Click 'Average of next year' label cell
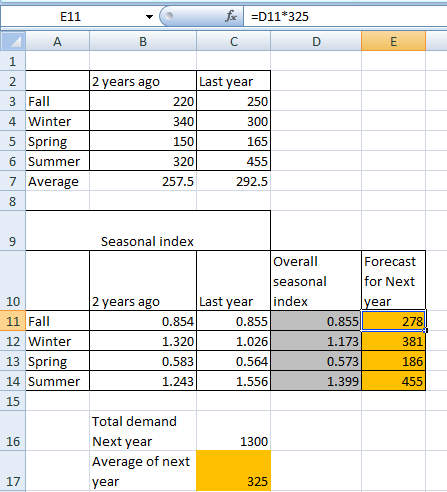 [143, 471]
